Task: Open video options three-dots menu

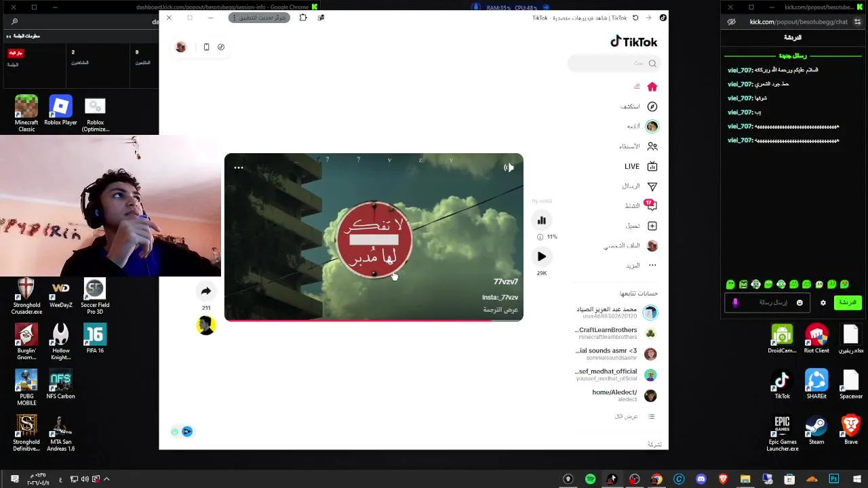Action: tap(239, 167)
